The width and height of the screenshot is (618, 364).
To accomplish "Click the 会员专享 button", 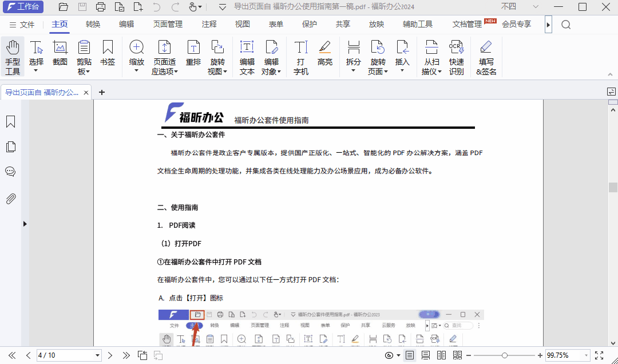I will pos(517,24).
